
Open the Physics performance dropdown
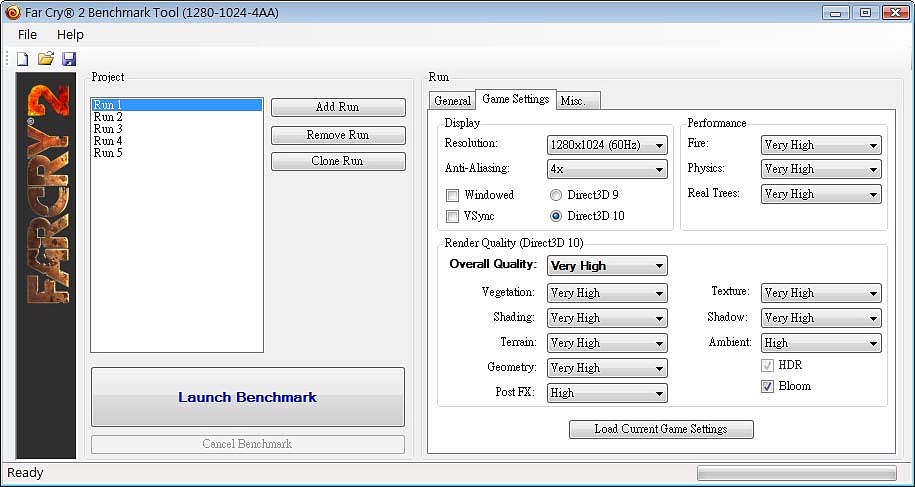(x=821, y=170)
